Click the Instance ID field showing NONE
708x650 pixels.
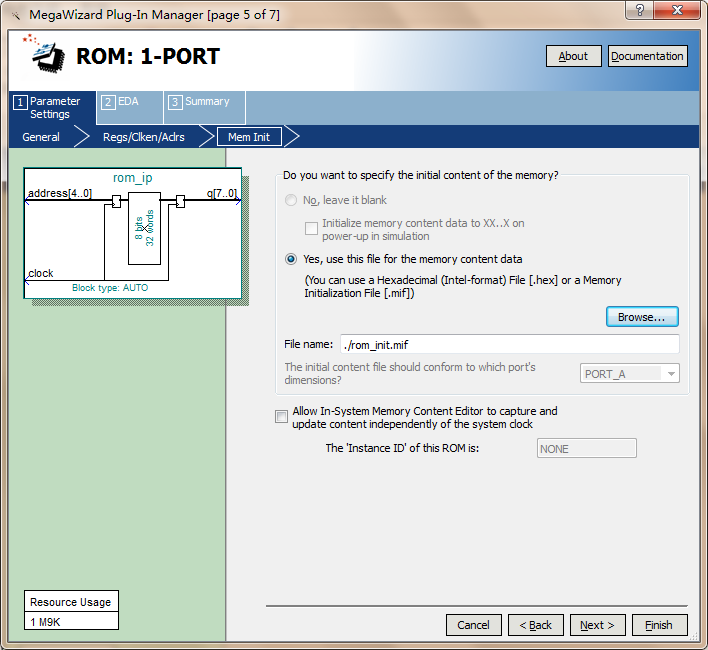point(587,448)
